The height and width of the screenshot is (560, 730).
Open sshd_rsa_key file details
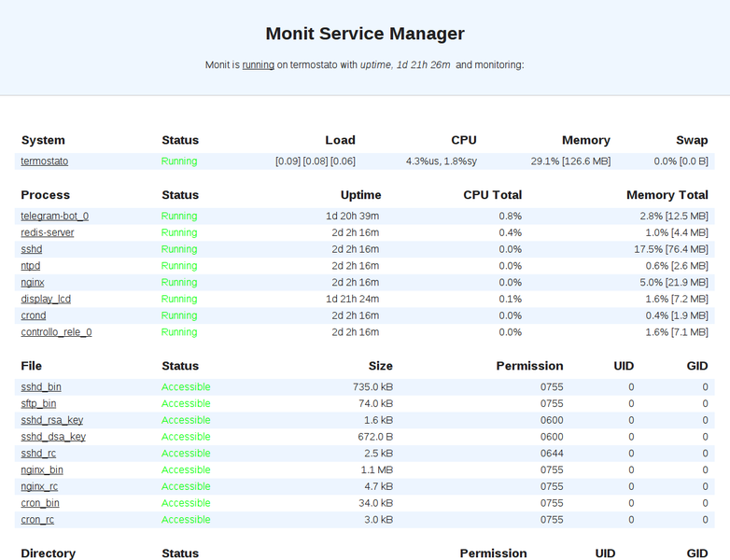point(52,421)
